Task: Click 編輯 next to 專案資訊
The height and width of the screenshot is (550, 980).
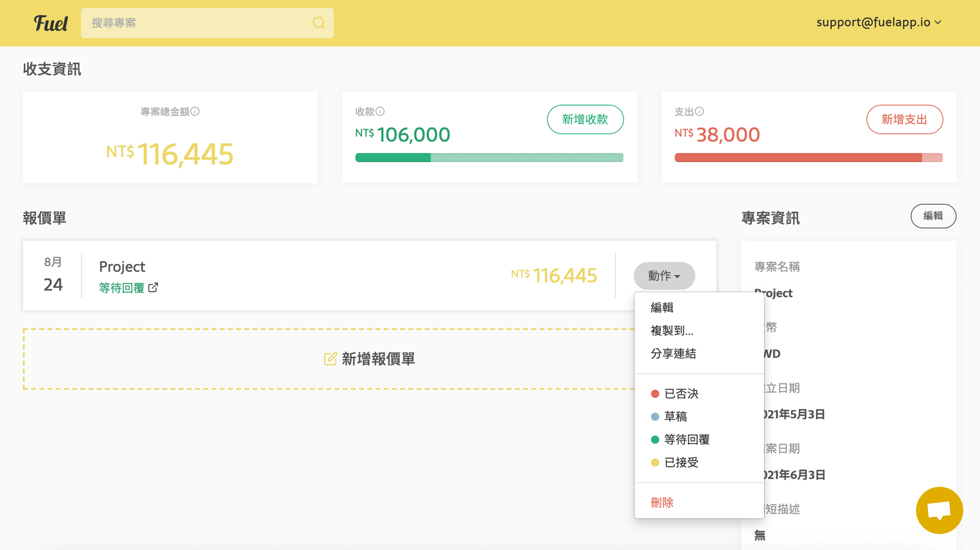Action: pos(934,216)
